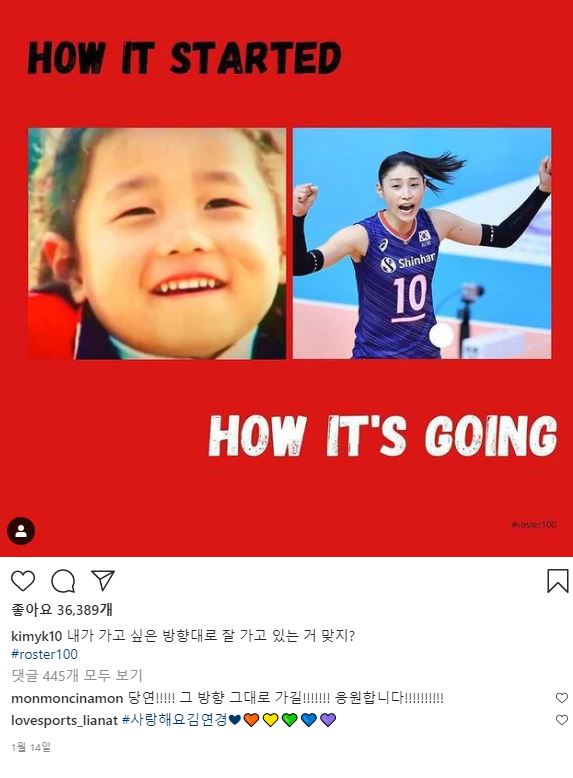Like lovesports_lianat's comment heart
The height and width of the screenshot is (778, 573).
tap(562, 719)
